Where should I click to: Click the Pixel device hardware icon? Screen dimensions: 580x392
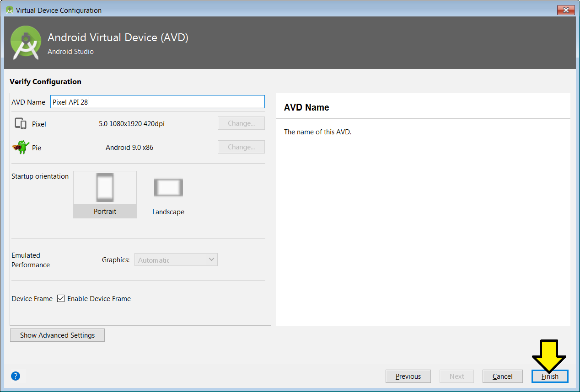point(21,124)
